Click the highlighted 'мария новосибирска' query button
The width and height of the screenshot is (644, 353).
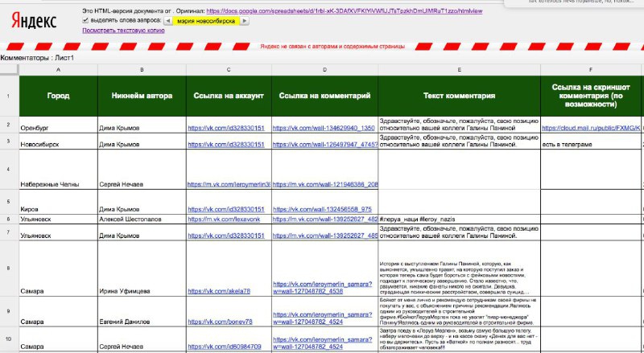(x=206, y=21)
